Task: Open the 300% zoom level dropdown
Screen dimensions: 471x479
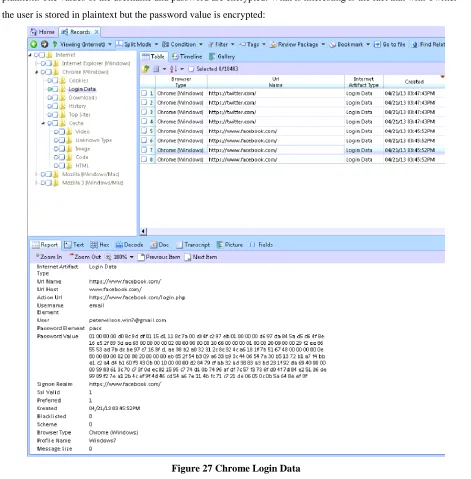Action: [131, 257]
